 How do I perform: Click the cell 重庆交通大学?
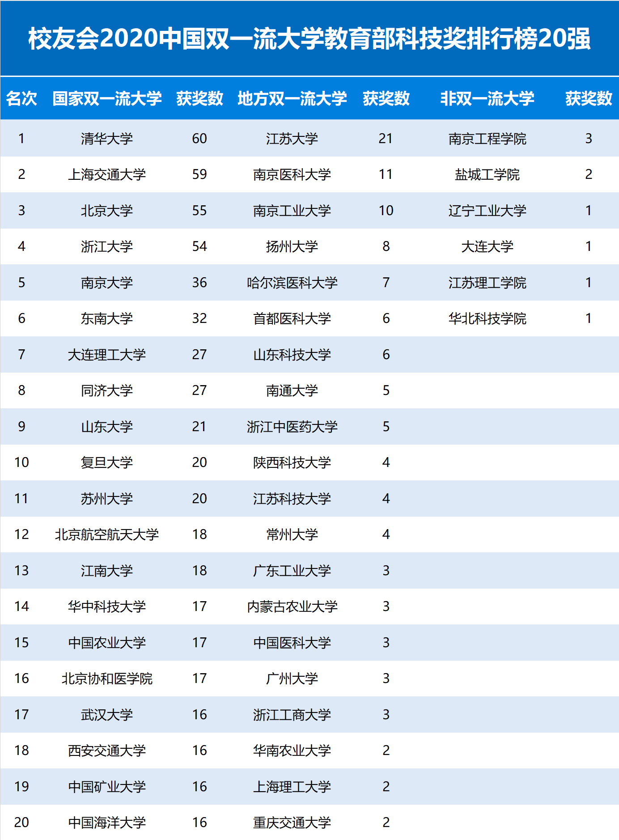[292, 823]
